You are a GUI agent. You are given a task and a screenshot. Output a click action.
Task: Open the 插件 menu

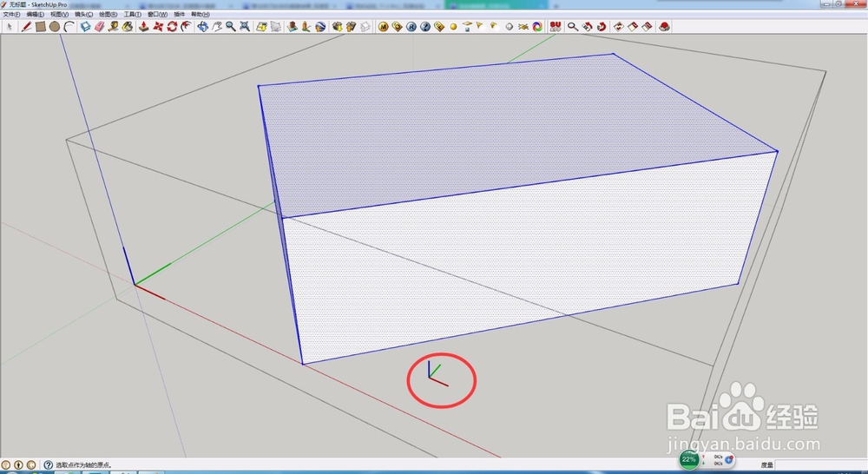(180, 15)
